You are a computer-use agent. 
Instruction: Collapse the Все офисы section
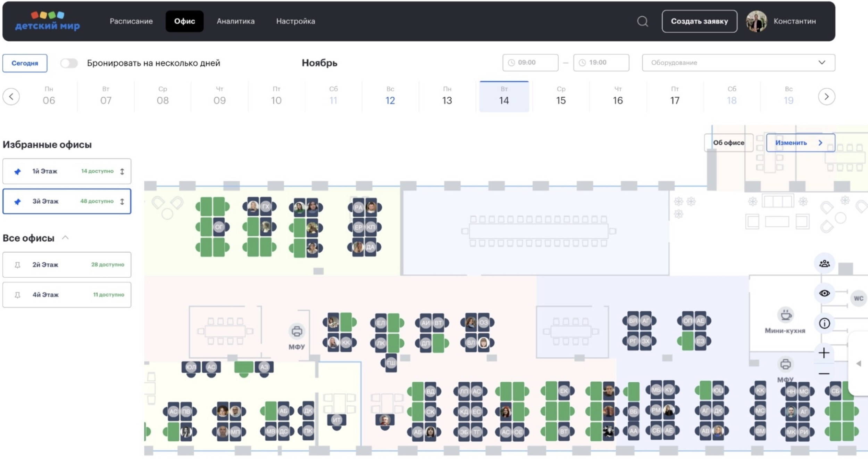pyautogui.click(x=65, y=238)
